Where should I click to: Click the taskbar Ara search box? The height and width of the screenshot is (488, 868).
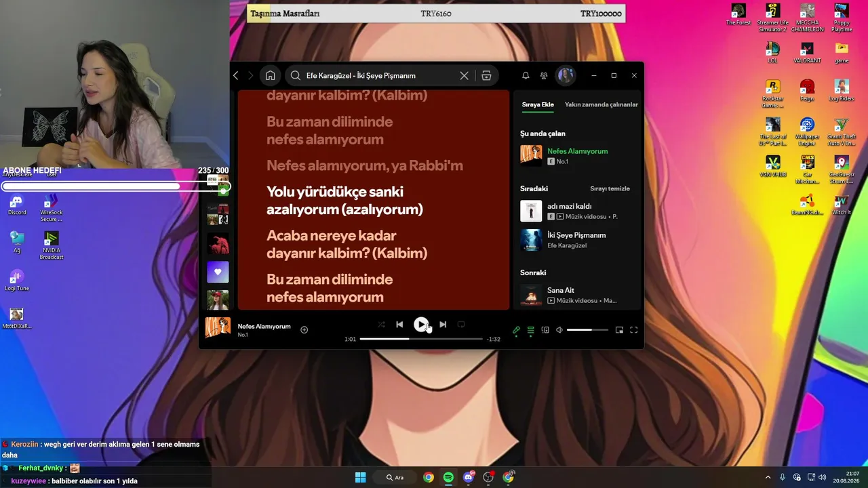point(395,477)
